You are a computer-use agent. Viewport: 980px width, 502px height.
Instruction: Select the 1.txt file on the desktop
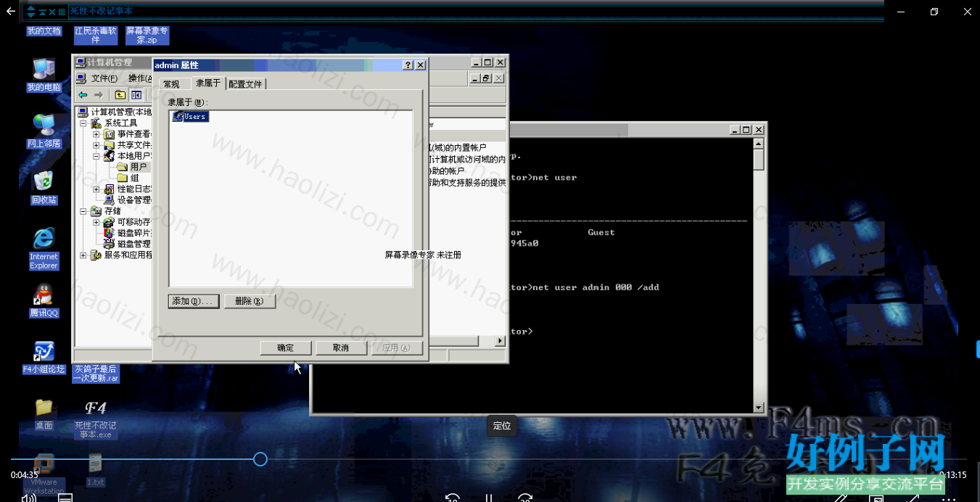point(95,470)
